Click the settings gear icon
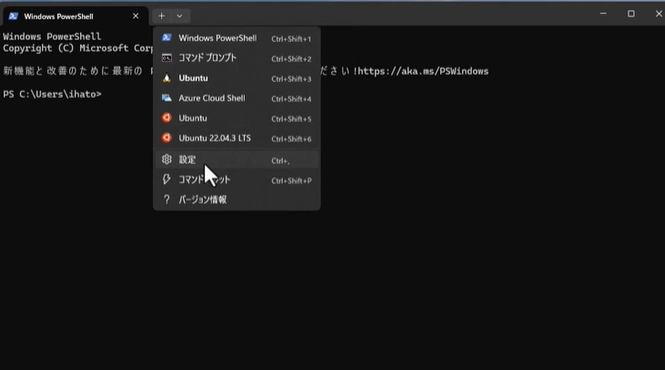This screenshot has width=665, height=370. [x=167, y=160]
